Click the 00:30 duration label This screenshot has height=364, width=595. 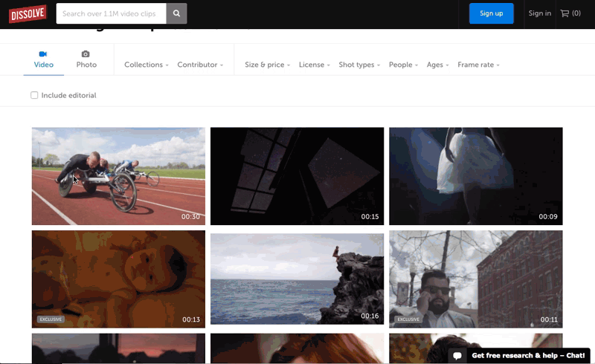(x=190, y=216)
